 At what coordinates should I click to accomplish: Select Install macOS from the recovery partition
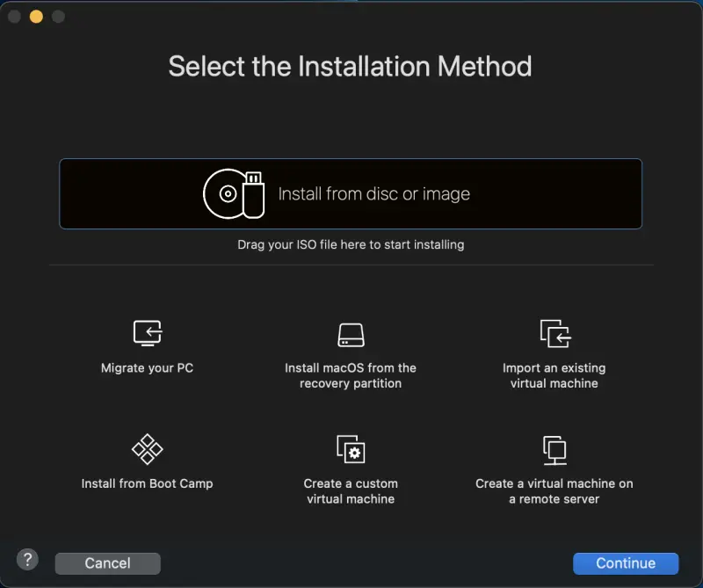click(x=351, y=336)
